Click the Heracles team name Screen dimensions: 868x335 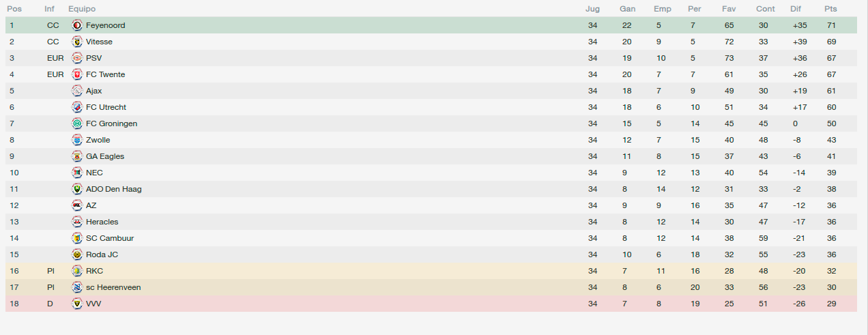coord(102,222)
